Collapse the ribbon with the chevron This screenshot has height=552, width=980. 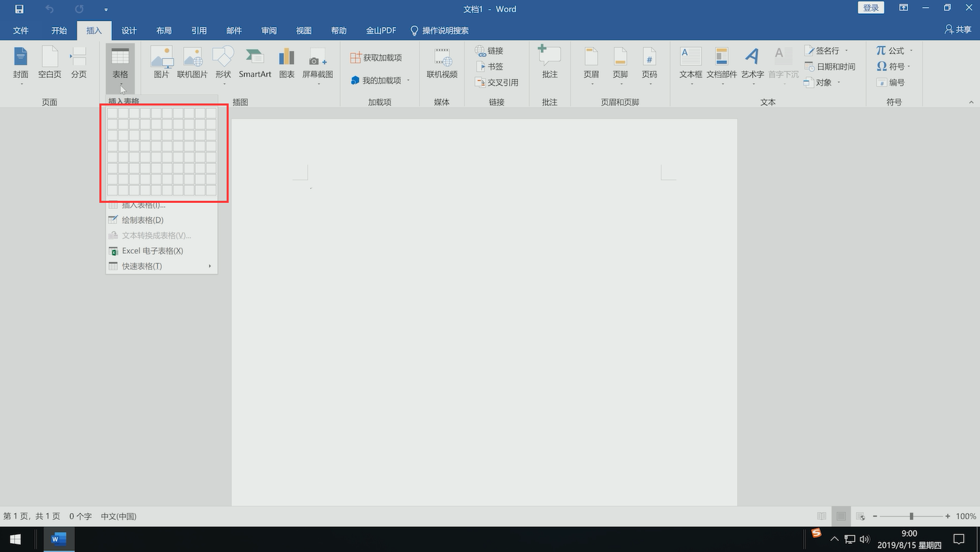pos(971,102)
